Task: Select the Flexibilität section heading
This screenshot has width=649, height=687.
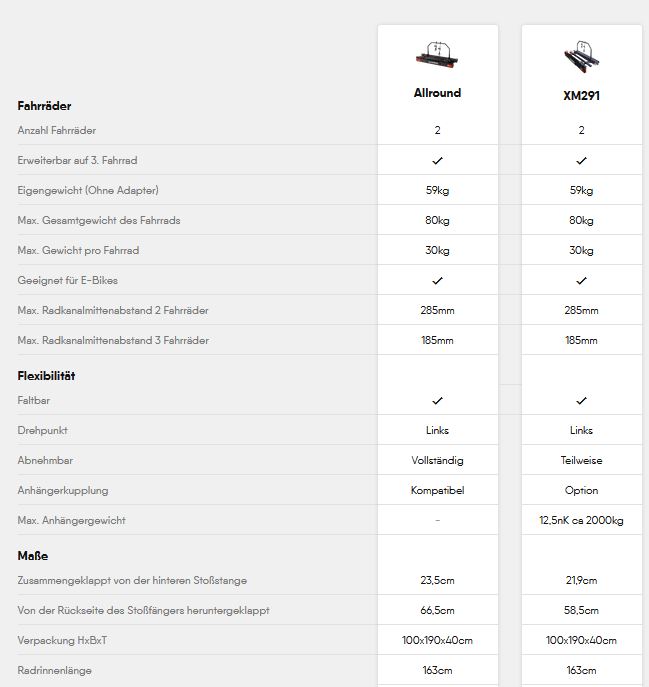Action: click(46, 376)
